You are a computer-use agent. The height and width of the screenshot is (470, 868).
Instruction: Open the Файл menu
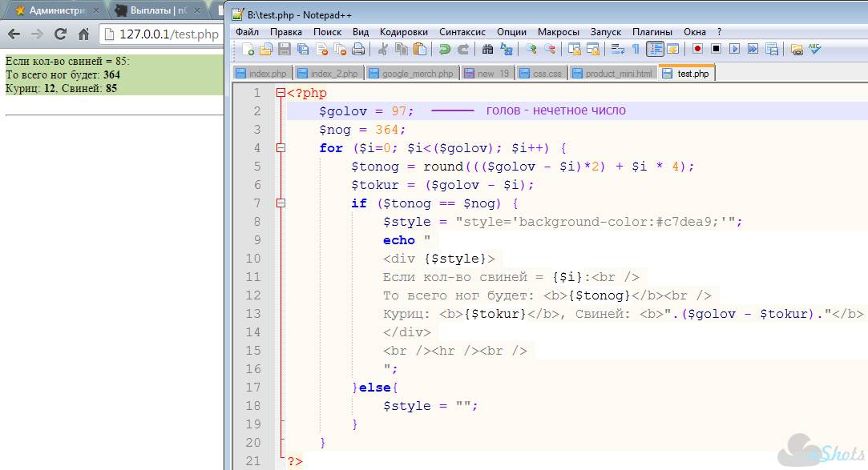point(247,32)
